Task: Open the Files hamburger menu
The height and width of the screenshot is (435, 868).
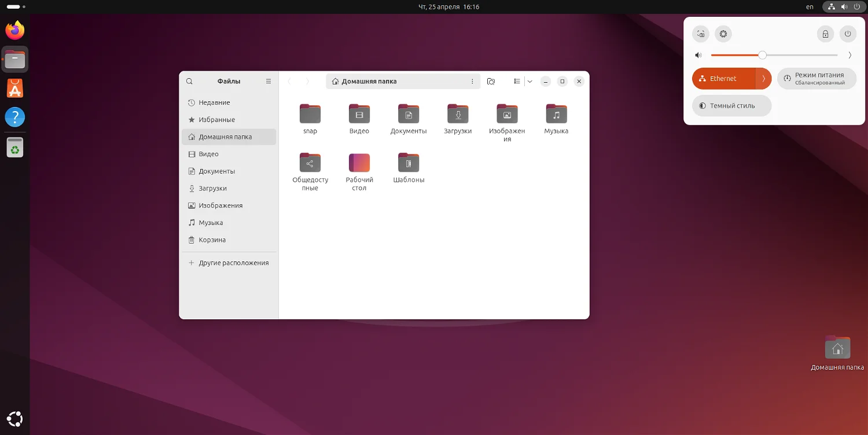Action: pyautogui.click(x=269, y=82)
